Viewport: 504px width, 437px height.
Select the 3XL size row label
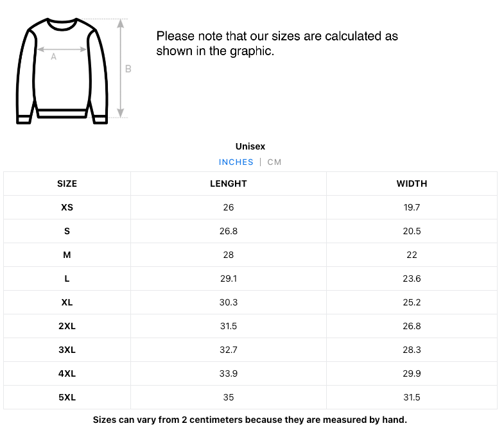(x=67, y=350)
